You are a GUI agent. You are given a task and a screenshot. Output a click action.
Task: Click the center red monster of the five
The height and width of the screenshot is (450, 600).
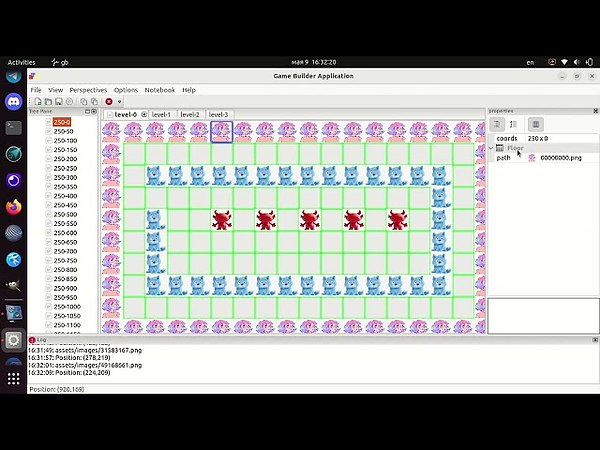pyautogui.click(x=310, y=220)
